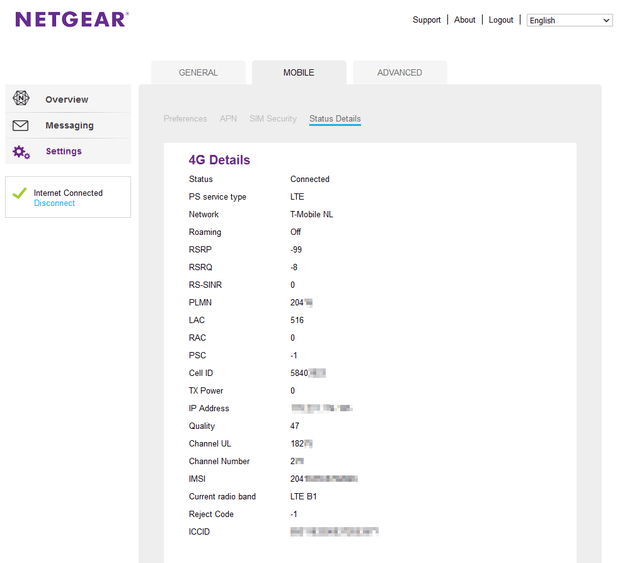The width and height of the screenshot is (620, 563).
Task: Click the Reject Code label
Action: point(211,514)
